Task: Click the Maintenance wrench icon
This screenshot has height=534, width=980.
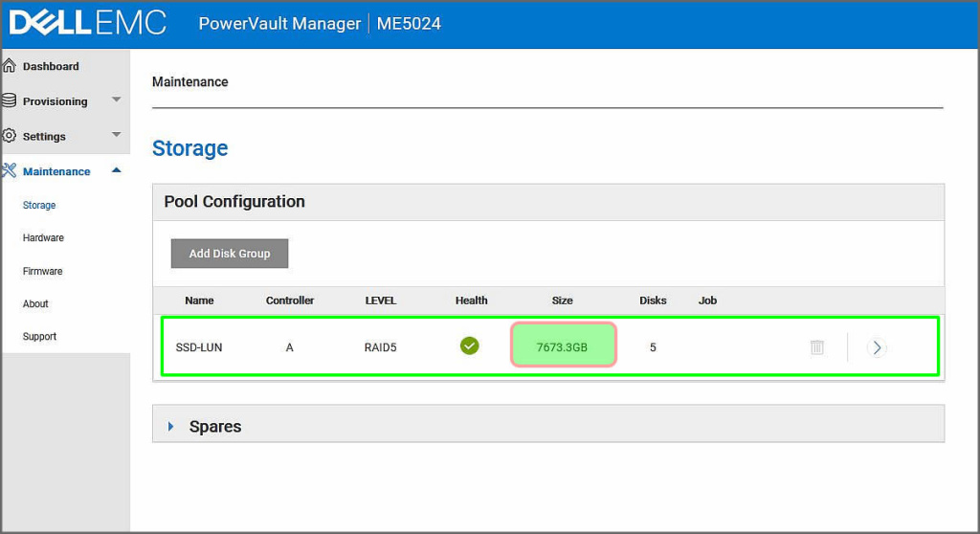Action: point(10,171)
